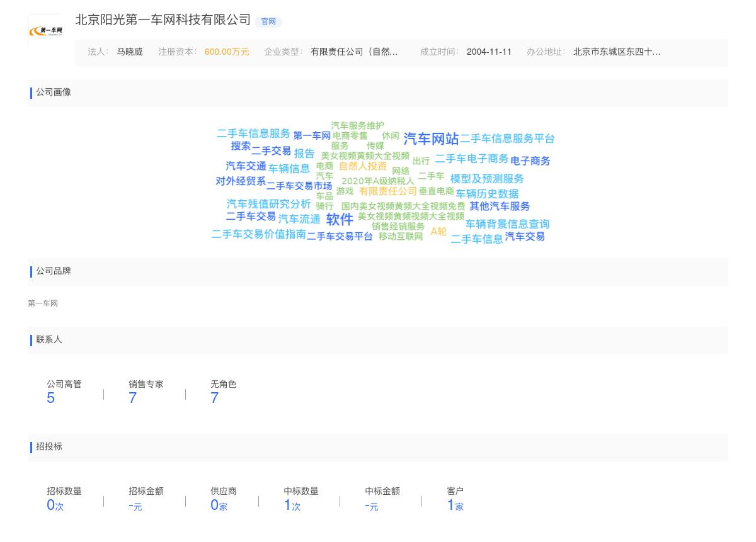756x542 pixels.
Task: Click word cloud tag 骑行
Action: (324, 206)
